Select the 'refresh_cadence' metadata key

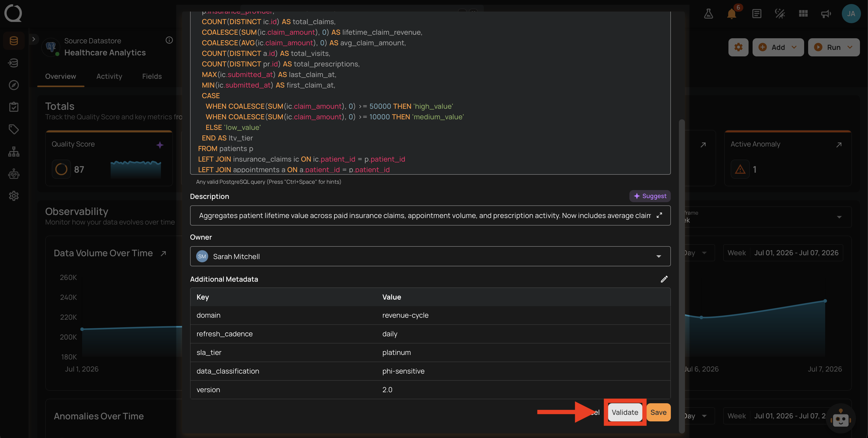[x=224, y=334]
